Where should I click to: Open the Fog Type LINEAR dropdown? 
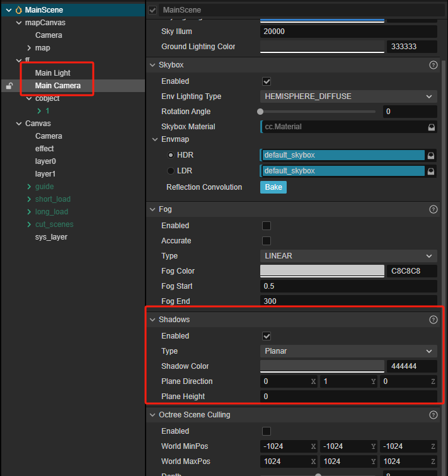tap(348, 256)
